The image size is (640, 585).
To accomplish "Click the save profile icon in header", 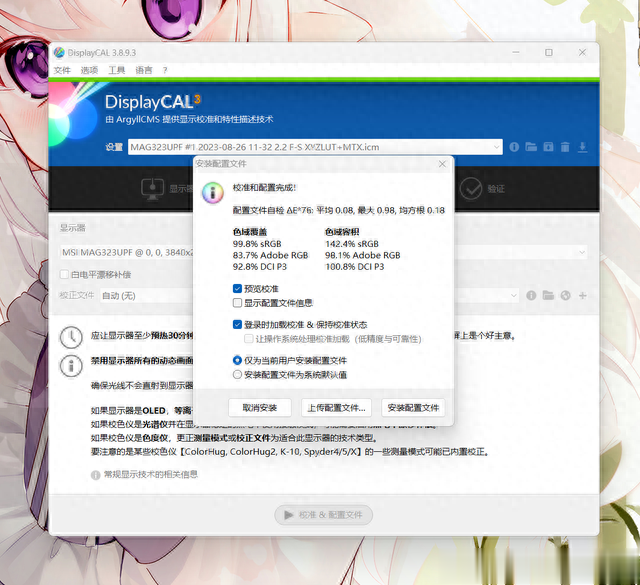I will (548, 147).
